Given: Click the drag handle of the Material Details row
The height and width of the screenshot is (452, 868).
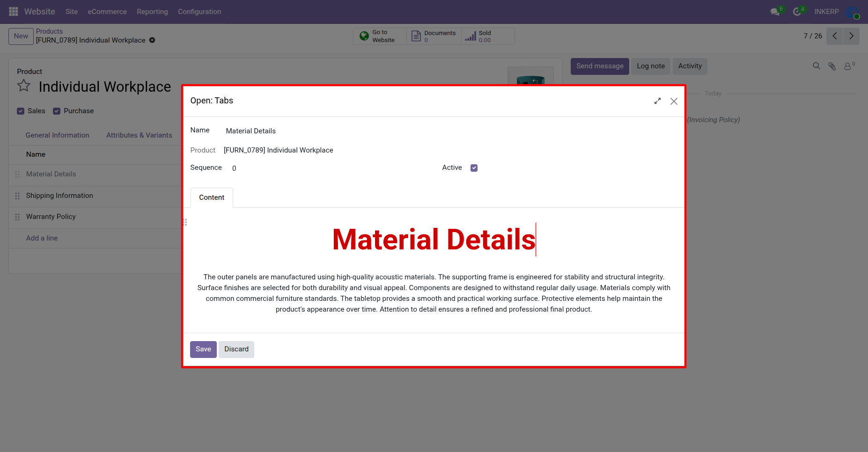Looking at the screenshot, I should 17,175.
